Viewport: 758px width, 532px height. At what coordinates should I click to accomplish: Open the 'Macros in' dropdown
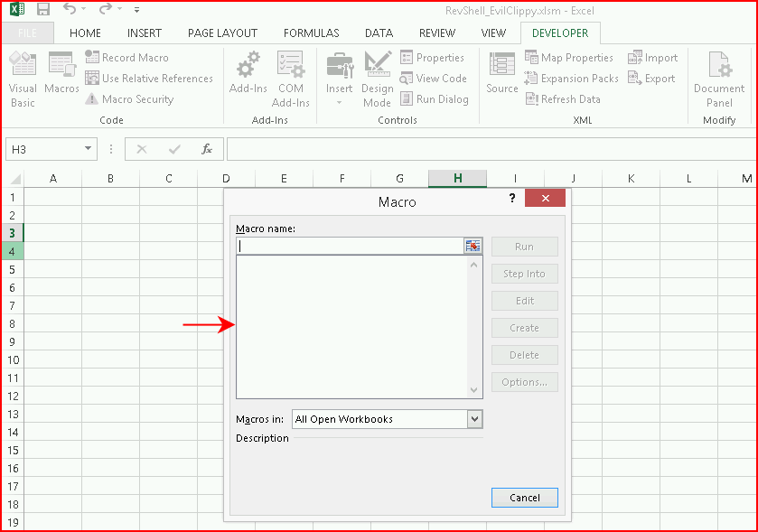(x=474, y=419)
